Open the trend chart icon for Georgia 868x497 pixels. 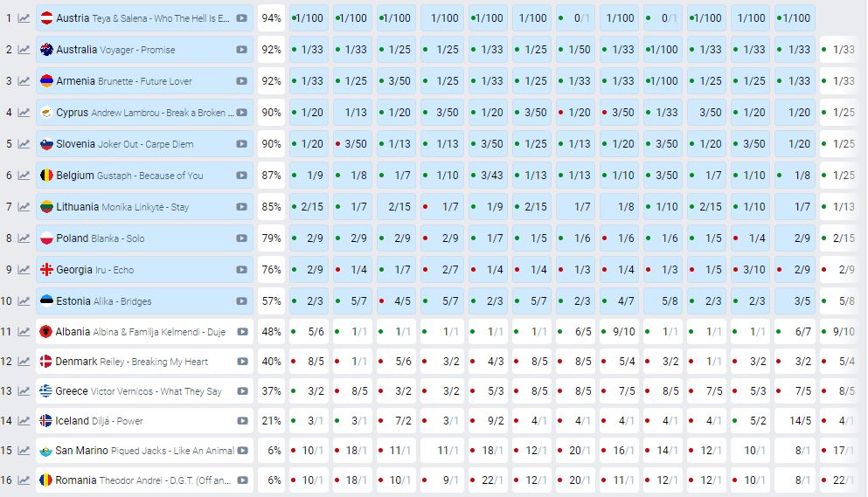pyautogui.click(x=24, y=270)
